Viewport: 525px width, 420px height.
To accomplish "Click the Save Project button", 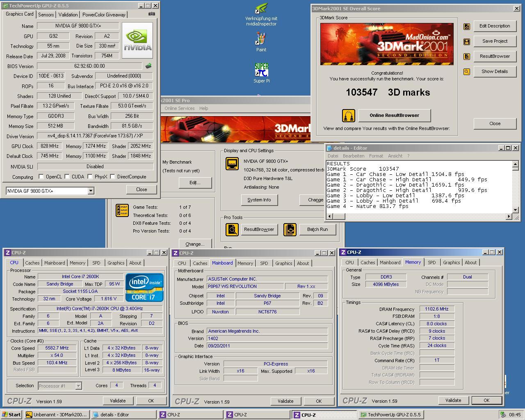I will (495, 41).
